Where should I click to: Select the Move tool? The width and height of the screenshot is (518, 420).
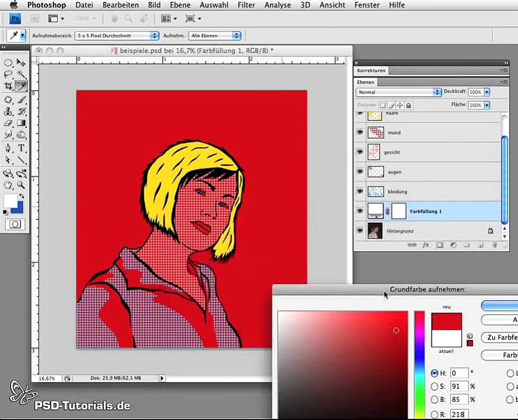click(21, 63)
